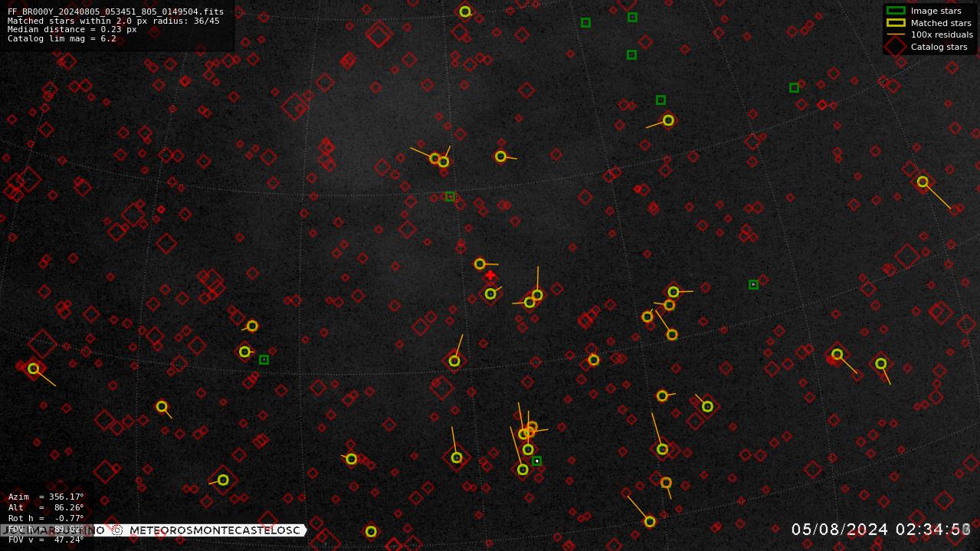
Task: Select the bottommost yellow matched star circle
Action: pyautogui.click(x=371, y=531)
